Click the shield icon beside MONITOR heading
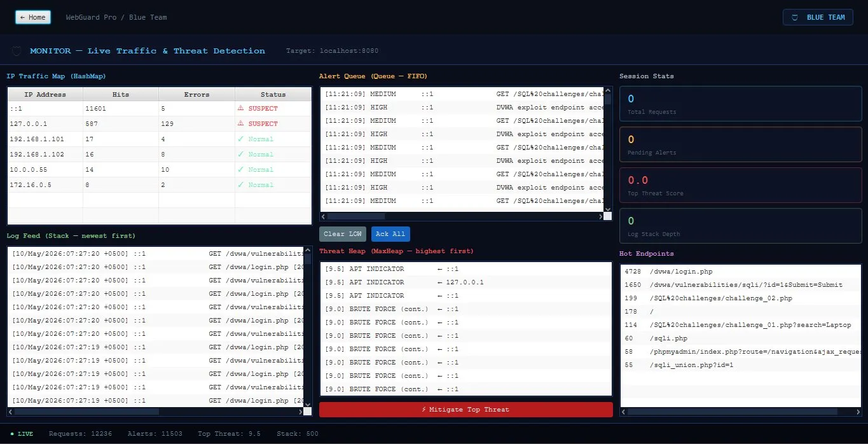The image size is (868, 444). pos(17,51)
